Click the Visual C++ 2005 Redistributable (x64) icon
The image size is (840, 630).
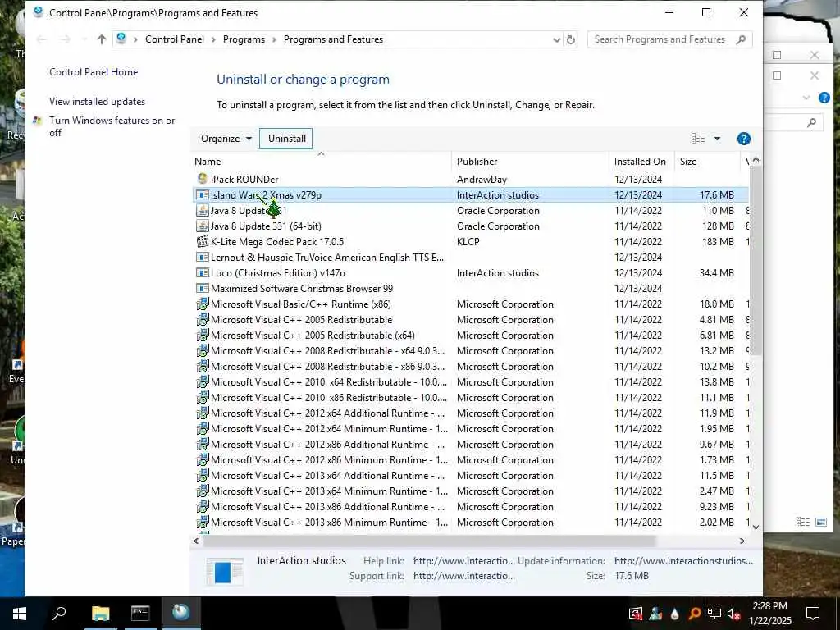202,335
